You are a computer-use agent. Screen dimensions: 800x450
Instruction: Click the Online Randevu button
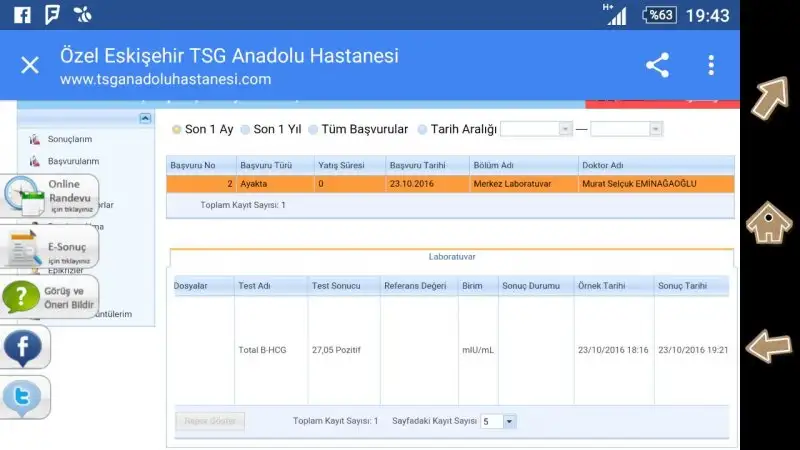coord(52,195)
